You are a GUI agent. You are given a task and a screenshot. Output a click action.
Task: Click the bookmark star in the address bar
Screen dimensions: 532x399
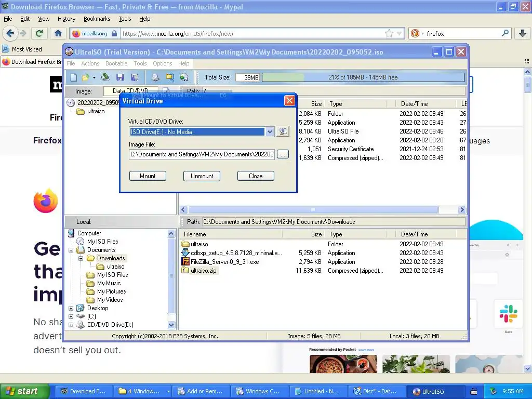click(389, 33)
